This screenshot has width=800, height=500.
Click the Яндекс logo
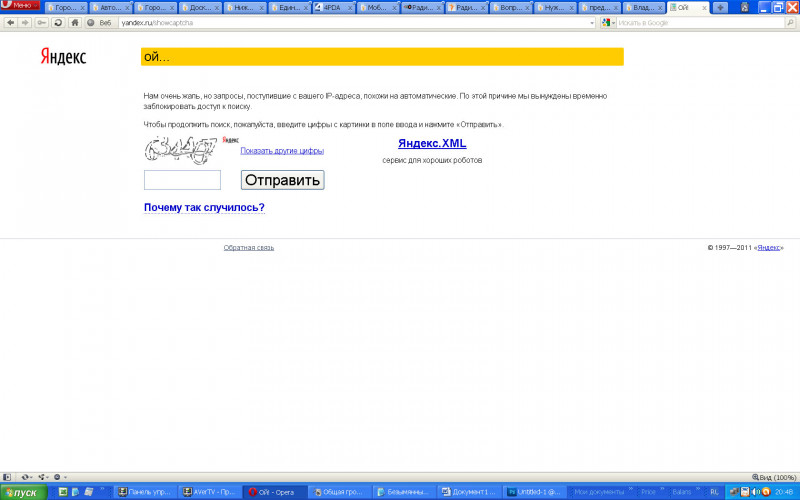[x=63, y=57]
